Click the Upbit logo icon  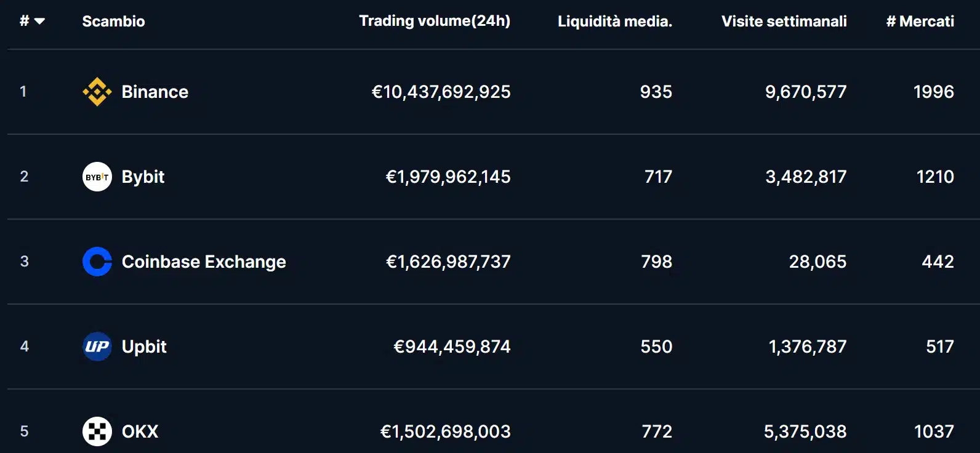[x=97, y=347]
